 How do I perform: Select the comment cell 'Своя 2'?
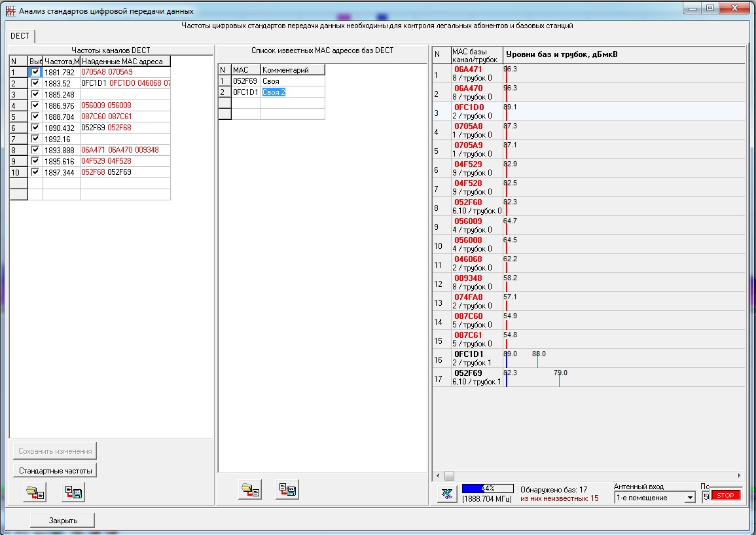pos(293,92)
